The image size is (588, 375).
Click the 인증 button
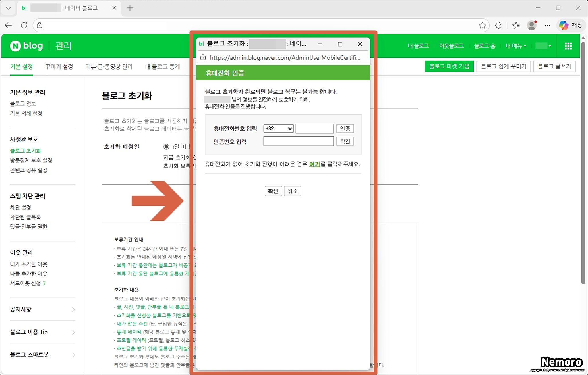pyautogui.click(x=345, y=128)
